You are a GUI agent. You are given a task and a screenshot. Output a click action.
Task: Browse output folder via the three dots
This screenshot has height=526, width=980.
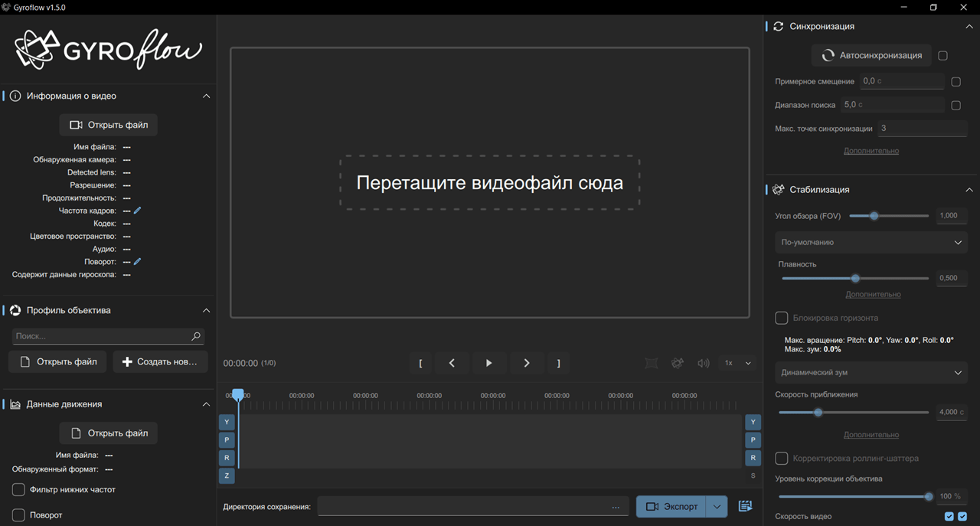pyautogui.click(x=616, y=507)
